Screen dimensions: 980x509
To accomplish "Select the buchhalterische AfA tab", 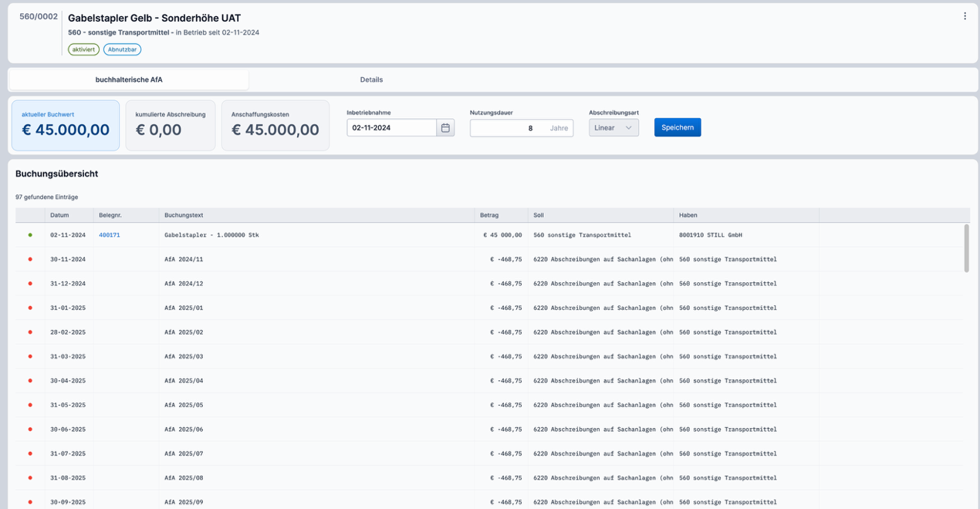I will click(129, 79).
